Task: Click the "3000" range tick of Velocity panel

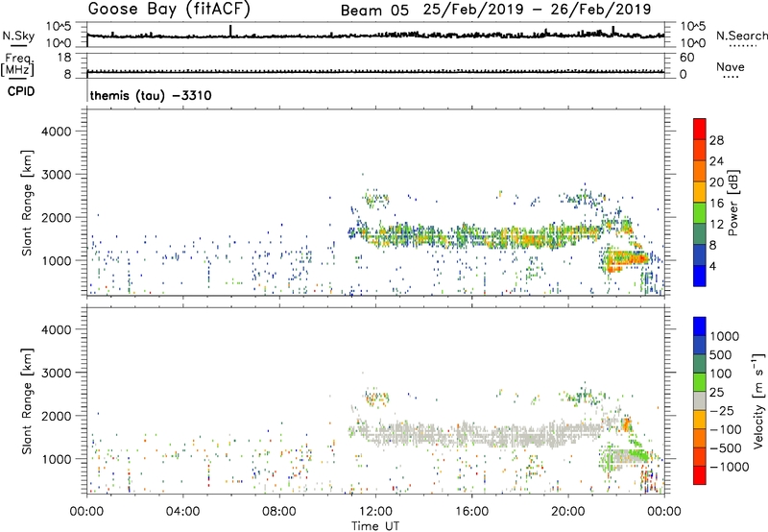Action: click(x=57, y=373)
